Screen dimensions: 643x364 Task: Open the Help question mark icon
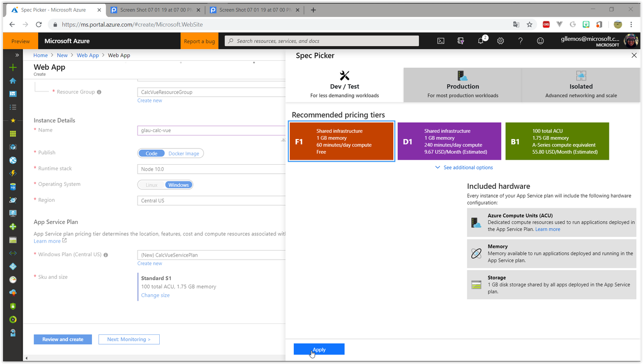[520, 41]
